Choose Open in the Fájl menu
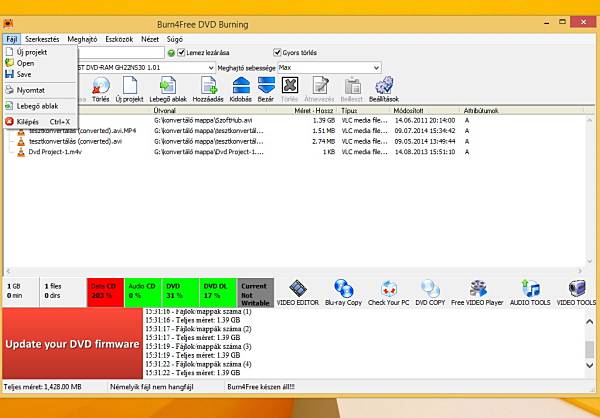The height and width of the screenshot is (418, 600). 40,63
